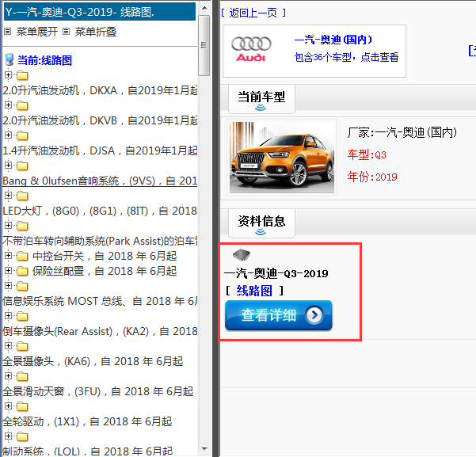Expand the 信息娱乐系统 MOST 总线 node

pos(8,286)
